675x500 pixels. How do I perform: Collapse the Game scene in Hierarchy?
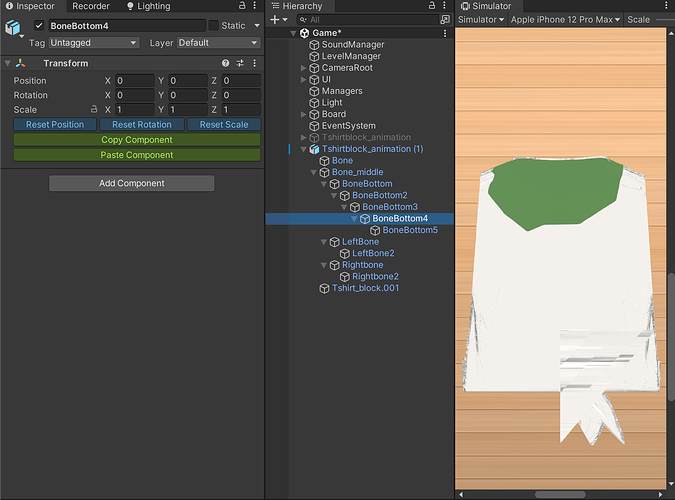tap(293, 33)
